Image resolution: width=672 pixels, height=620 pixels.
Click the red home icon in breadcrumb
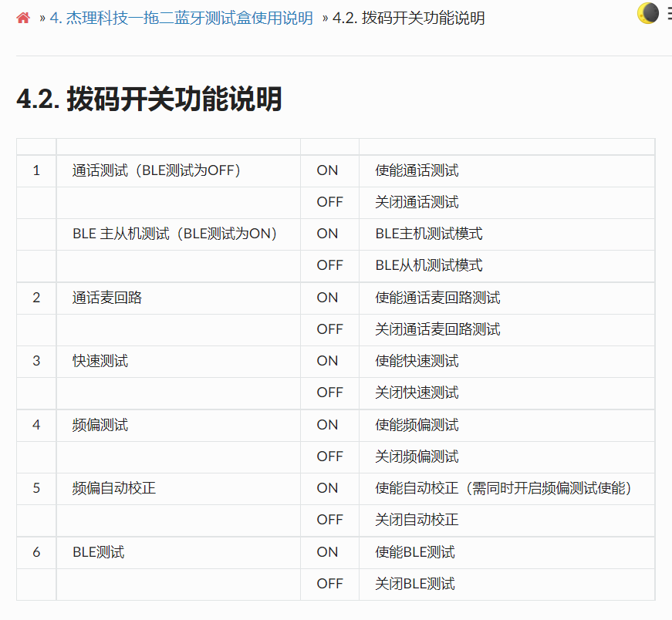pyautogui.click(x=23, y=18)
